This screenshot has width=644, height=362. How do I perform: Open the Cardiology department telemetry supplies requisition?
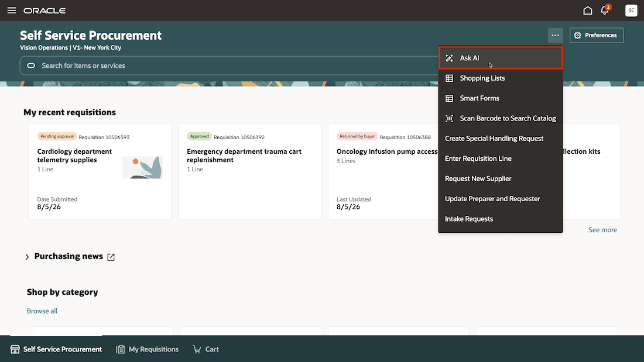coord(100,171)
